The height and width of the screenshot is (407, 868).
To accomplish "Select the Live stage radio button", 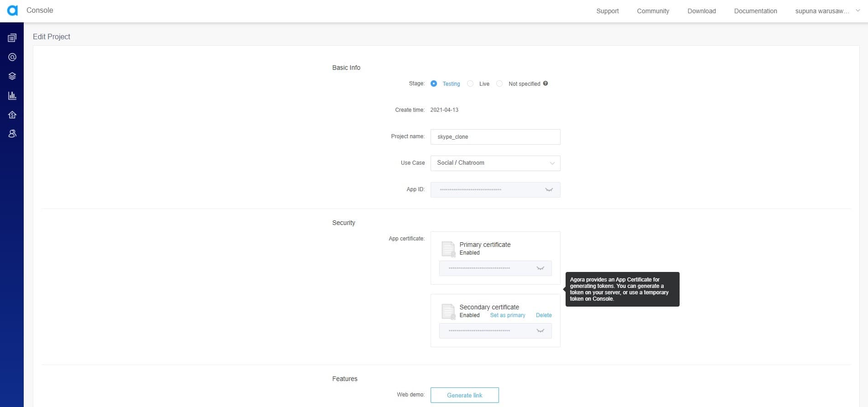I will (470, 83).
